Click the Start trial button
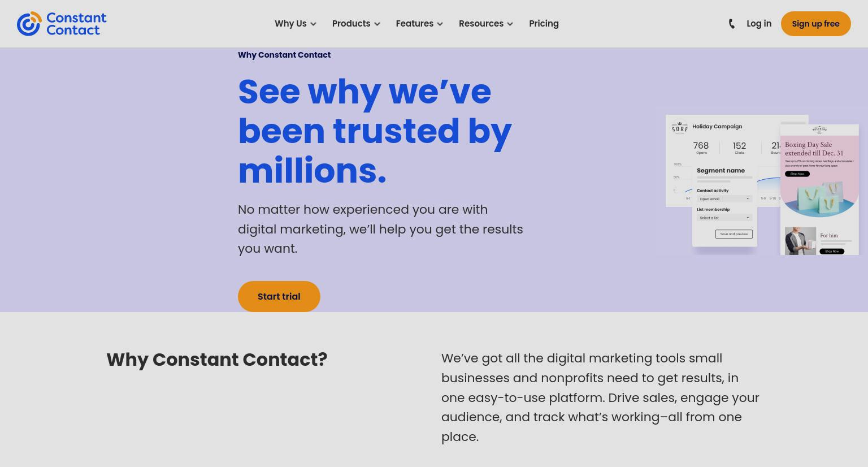This screenshot has height=467, width=868. tap(279, 296)
